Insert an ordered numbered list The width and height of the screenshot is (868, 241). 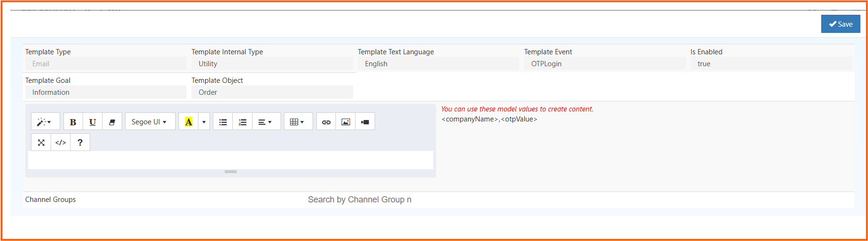point(242,122)
